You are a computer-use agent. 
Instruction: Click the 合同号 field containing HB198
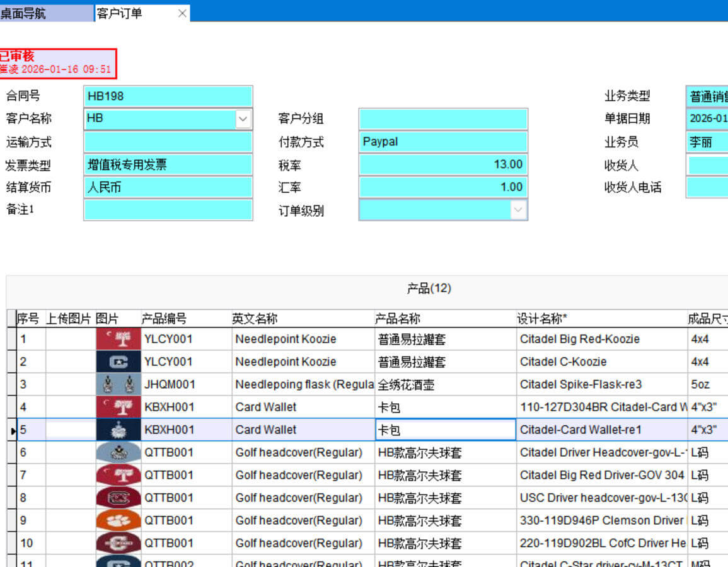click(x=168, y=96)
